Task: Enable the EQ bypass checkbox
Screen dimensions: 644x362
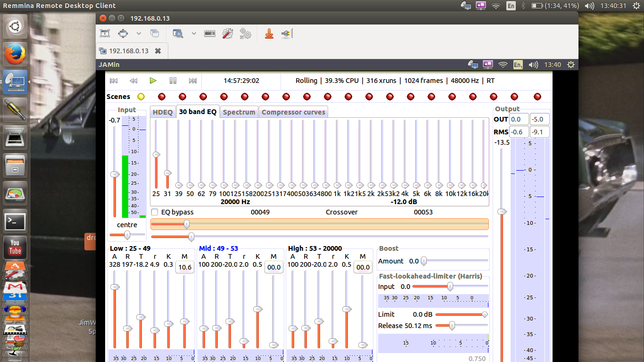Action: pyautogui.click(x=155, y=212)
